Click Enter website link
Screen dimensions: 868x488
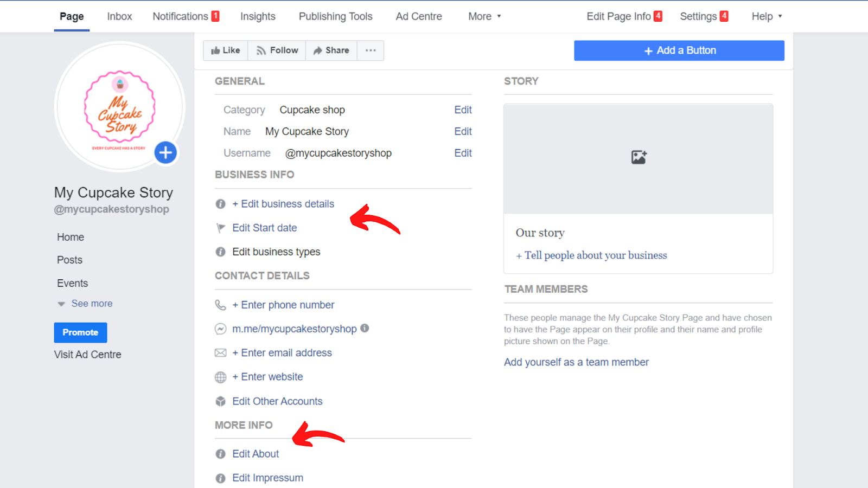267,377
